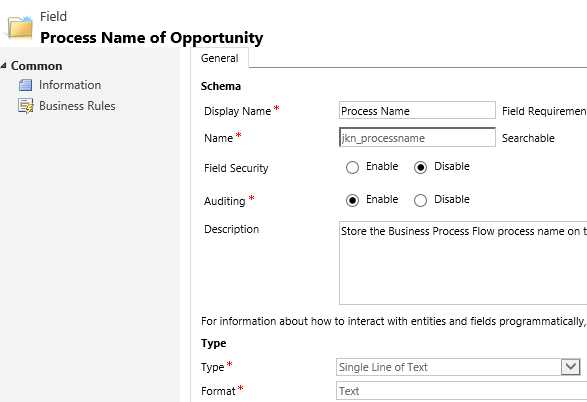Image resolution: width=587 pixels, height=402 pixels.
Task: Click the Name field jkn_processname
Action: click(x=417, y=137)
